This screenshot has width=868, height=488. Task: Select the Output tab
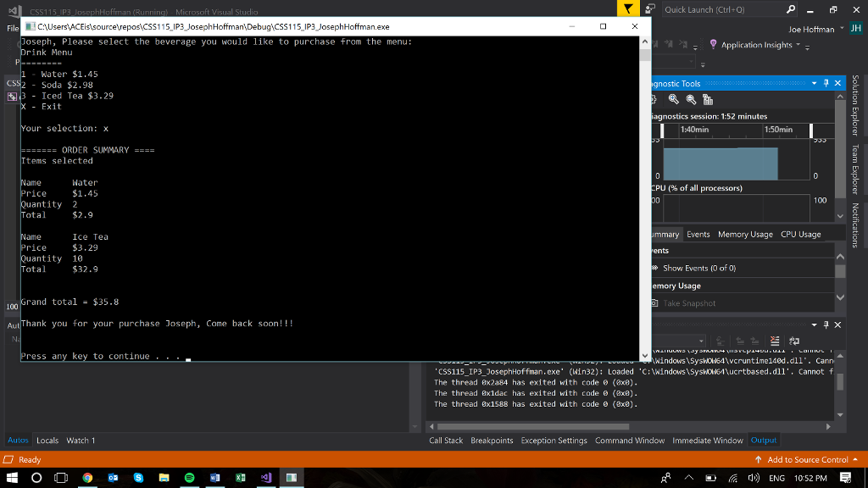click(764, 441)
